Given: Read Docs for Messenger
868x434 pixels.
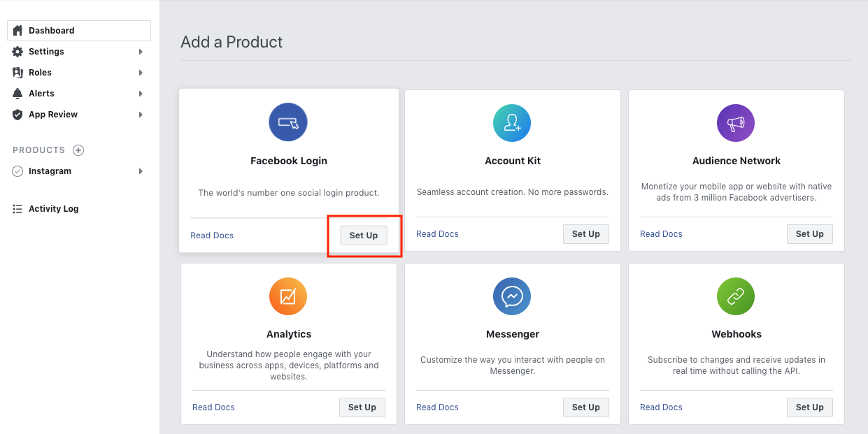Looking at the screenshot, I should point(437,407).
